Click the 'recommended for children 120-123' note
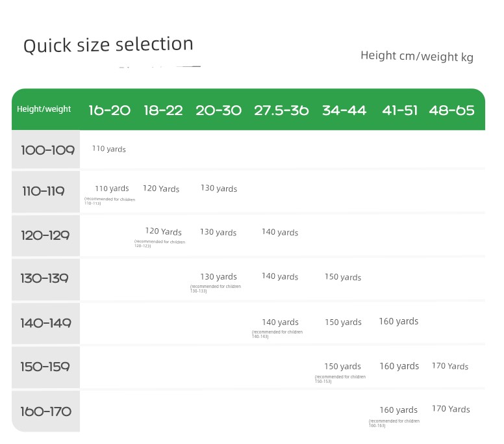The height and width of the screenshot is (444, 504). (x=160, y=244)
